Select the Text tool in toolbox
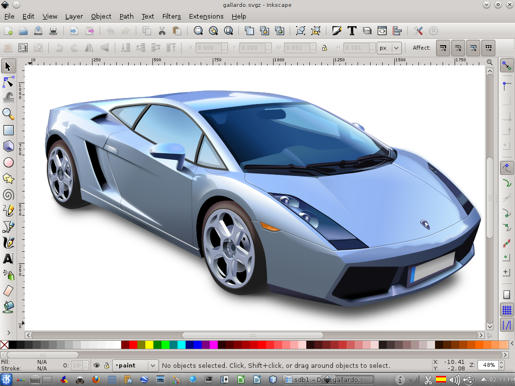Screen dimensions: 515x386 [x=8, y=259]
